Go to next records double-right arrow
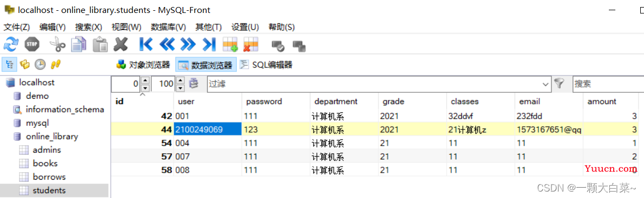The height and width of the screenshot is (198, 644). point(188,44)
